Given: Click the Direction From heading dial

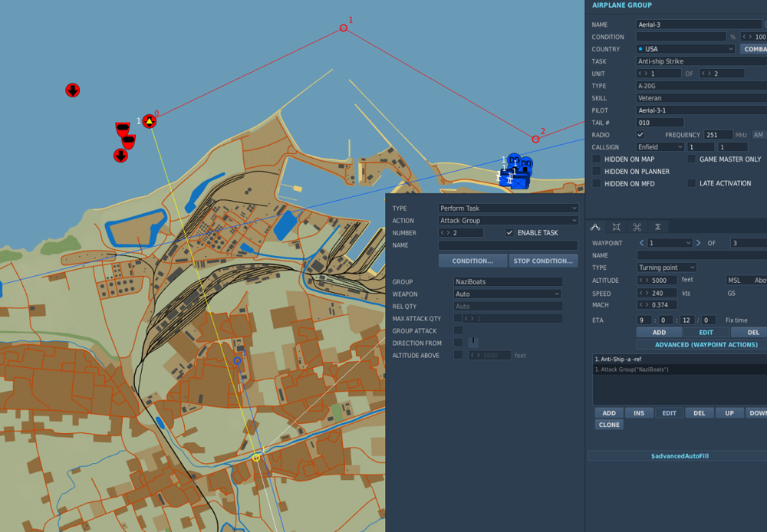Looking at the screenshot, I should pos(473,343).
